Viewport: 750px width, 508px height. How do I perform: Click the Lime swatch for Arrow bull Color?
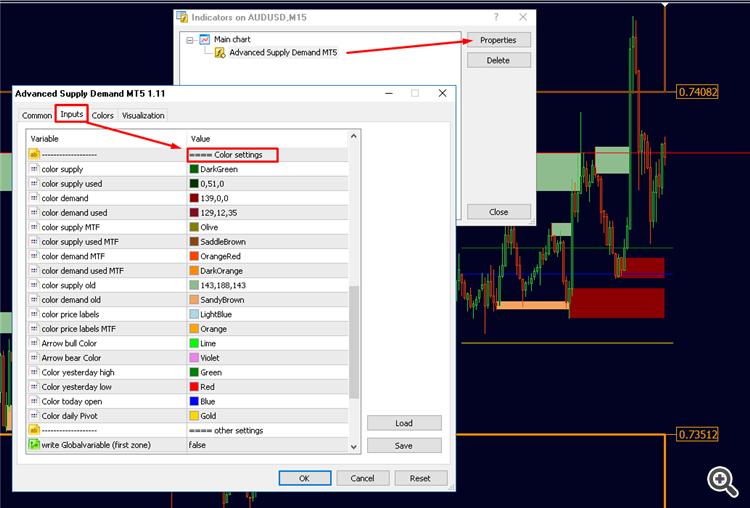click(194, 343)
